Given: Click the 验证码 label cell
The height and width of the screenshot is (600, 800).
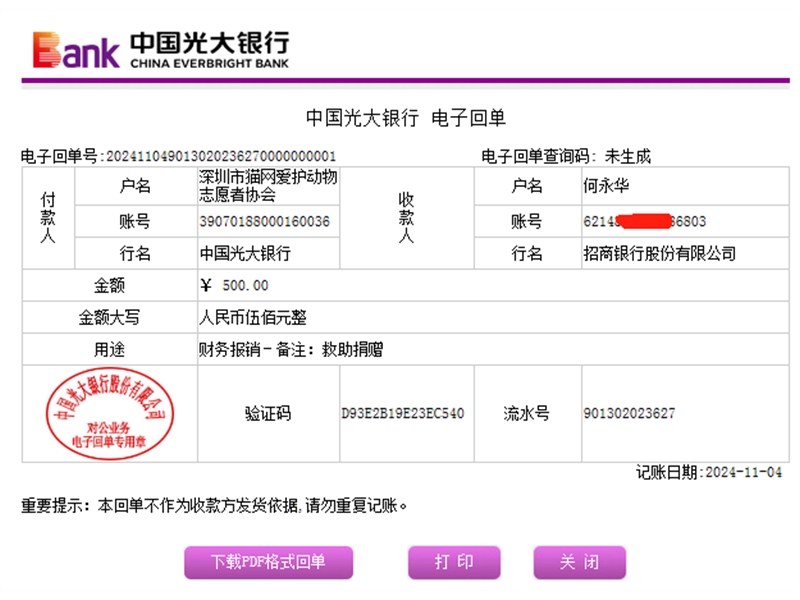Looking at the screenshot, I should tap(268, 413).
